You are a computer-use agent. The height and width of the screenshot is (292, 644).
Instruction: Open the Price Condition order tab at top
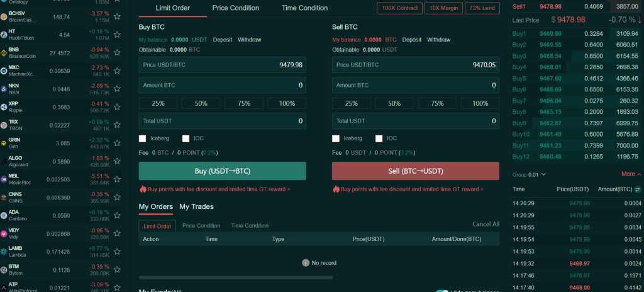click(236, 8)
